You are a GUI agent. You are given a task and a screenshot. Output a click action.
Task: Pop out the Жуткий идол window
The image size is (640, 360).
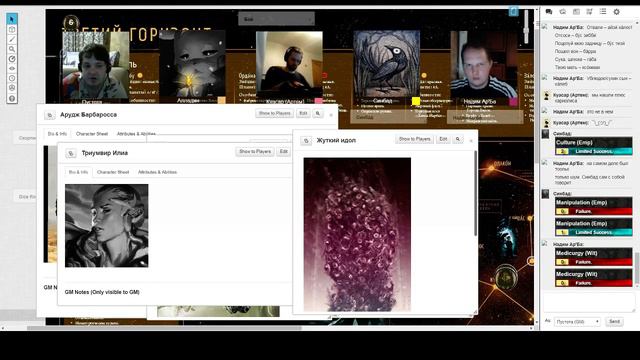coord(306,141)
